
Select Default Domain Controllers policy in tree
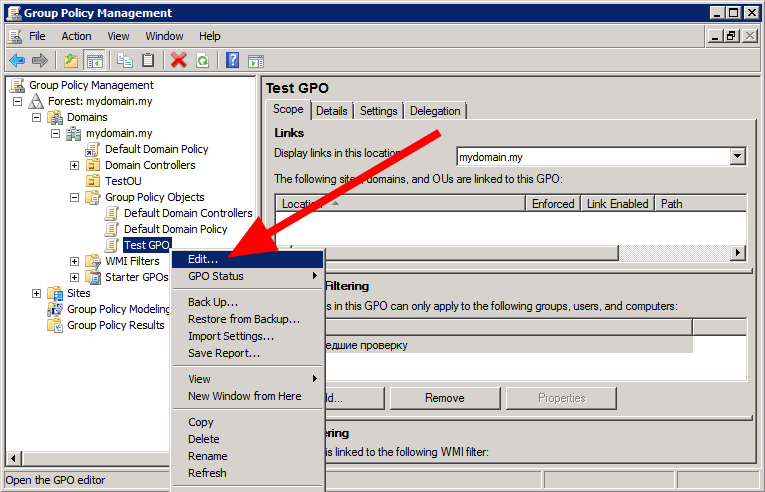coord(188,213)
